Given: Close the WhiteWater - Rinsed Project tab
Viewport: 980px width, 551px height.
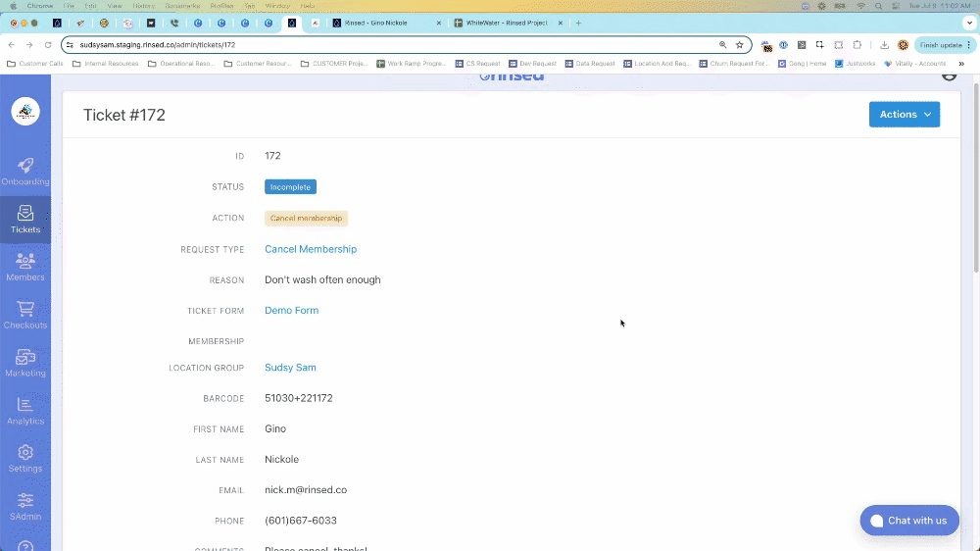Looking at the screenshot, I should (x=560, y=24).
